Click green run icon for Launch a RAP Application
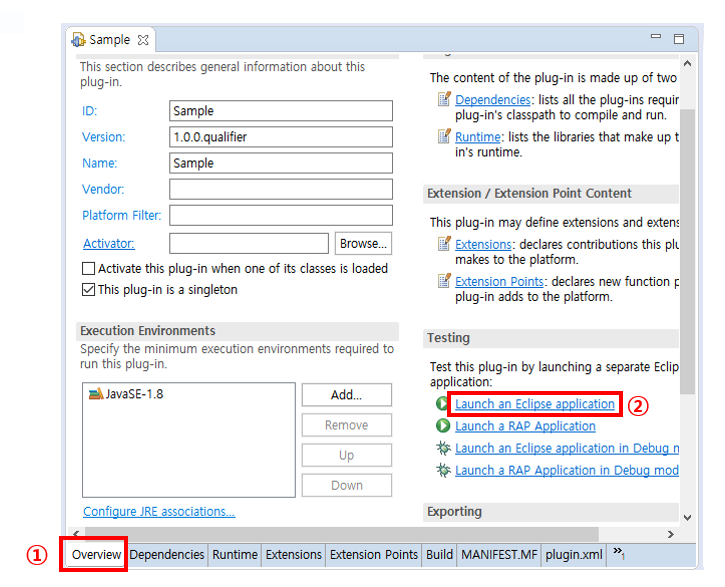725x587 pixels. pos(442,425)
